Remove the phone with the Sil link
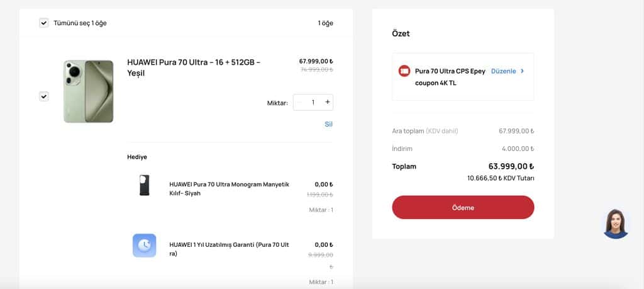 click(328, 124)
